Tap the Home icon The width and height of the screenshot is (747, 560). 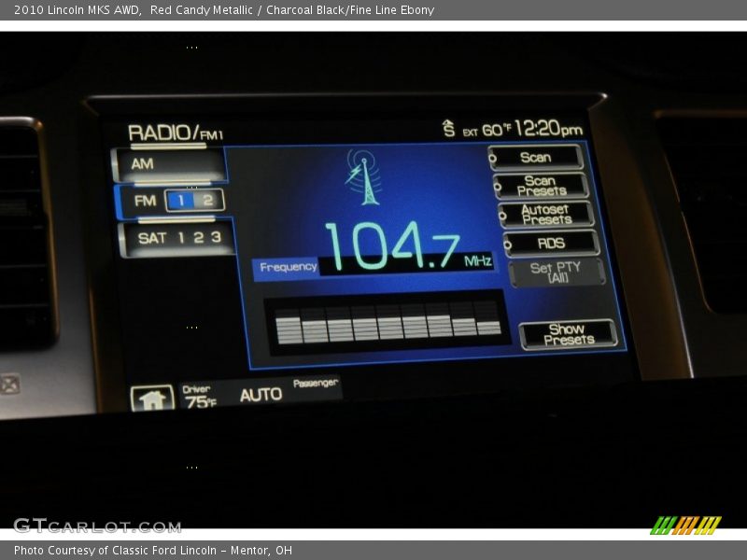tap(152, 399)
